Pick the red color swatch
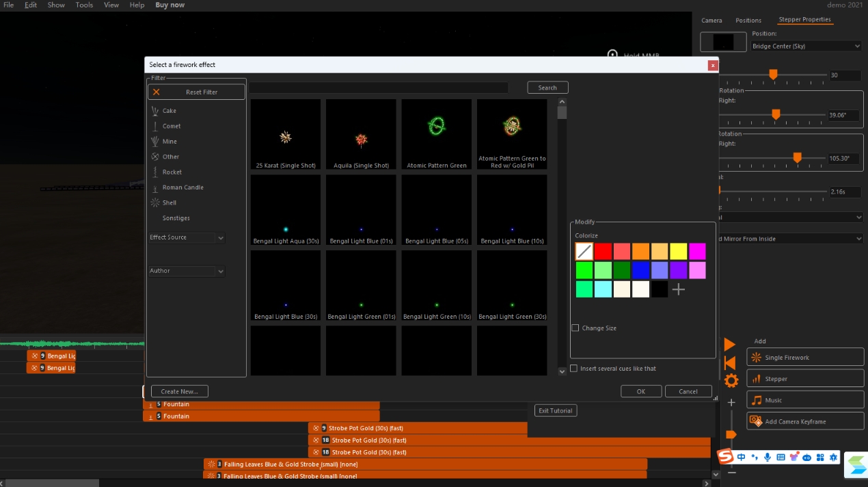Image resolution: width=868 pixels, height=487 pixels. click(x=603, y=252)
